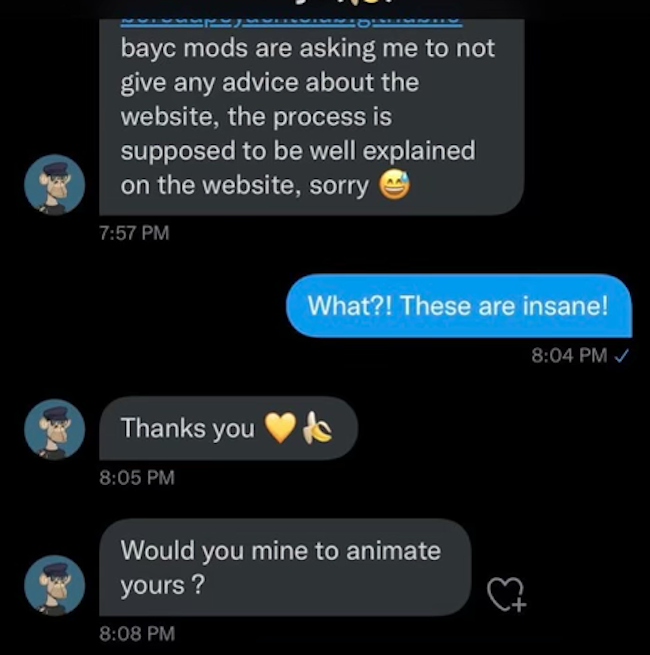The width and height of the screenshot is (650, 655).
Task: Tap the sweat-smile emoji after 'sorry'
Action: pyautogui.click(x=395, y=185)
